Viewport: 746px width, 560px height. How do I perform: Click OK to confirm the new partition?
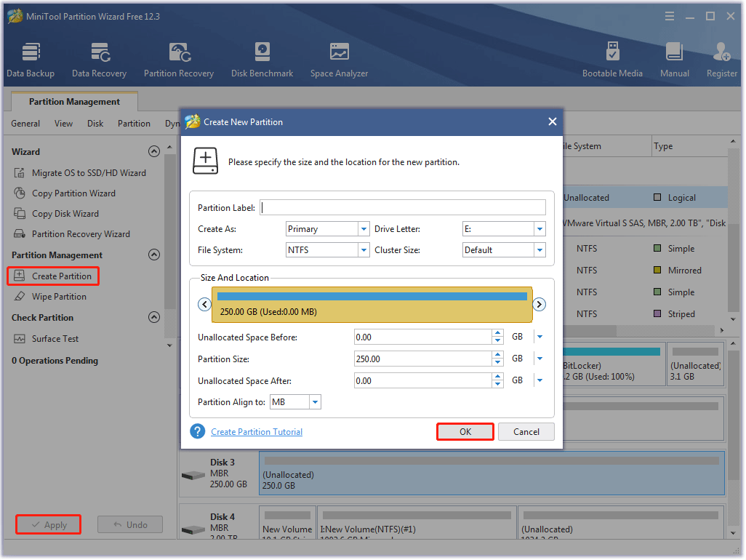pyautogui.click(x=465, y=431)
